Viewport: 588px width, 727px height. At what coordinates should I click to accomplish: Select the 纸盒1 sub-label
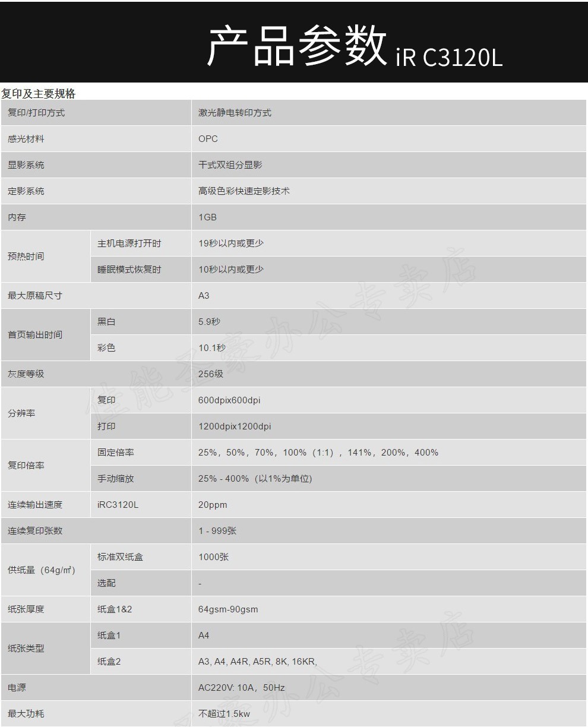tap(109, 635)
